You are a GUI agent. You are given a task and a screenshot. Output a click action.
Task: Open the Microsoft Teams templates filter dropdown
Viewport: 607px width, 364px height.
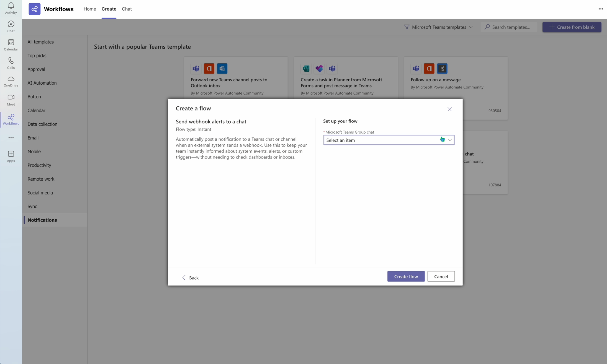coord(439,27)
